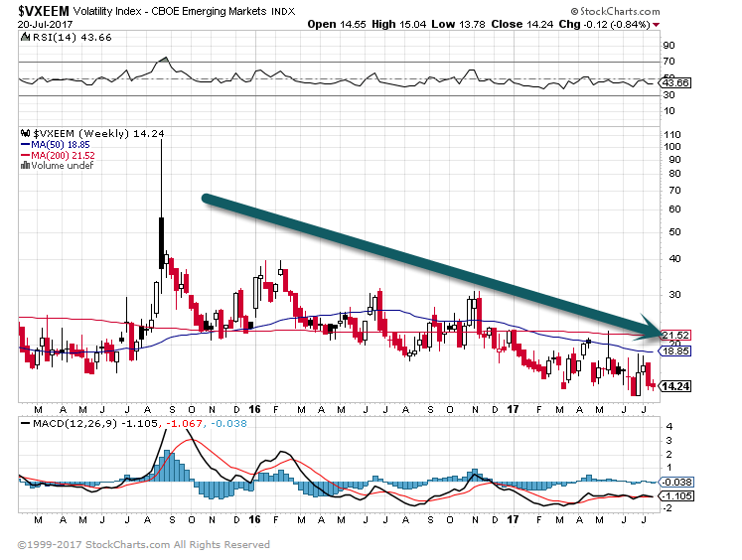Click the High 15.04 value
Image resolution: width=742 pixels, height=560 pixels.
pos(399,24)
